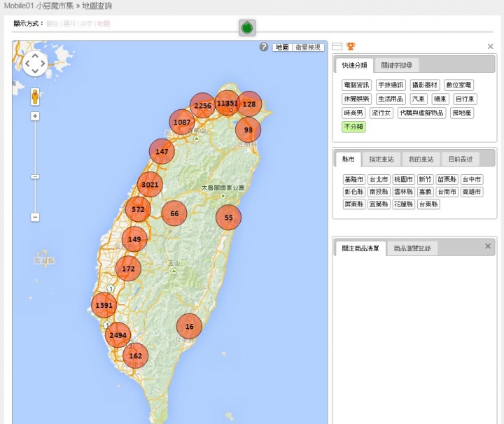Switch to 地圖 map view
The image size is (504, 424).
[282, 47]
